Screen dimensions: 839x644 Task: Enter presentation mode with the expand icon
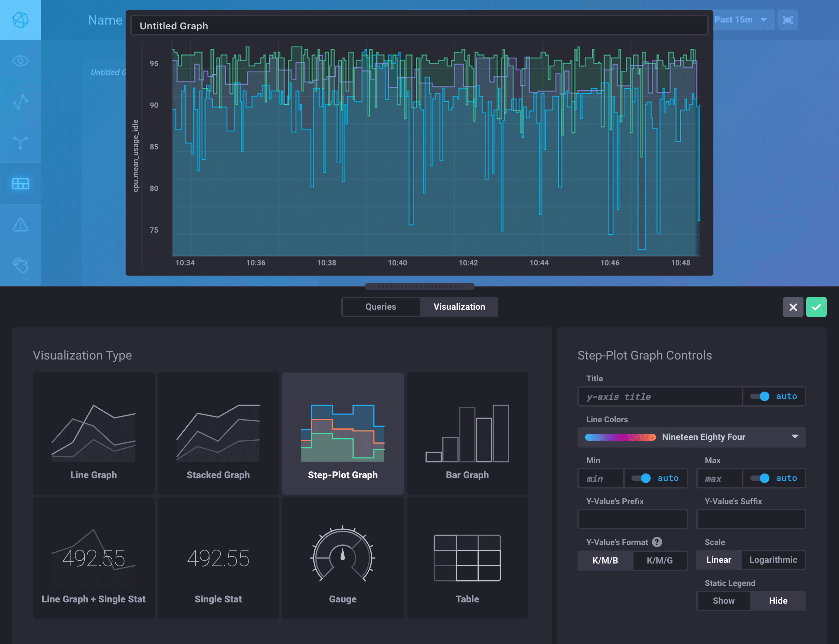pyautogui.click(x=787, y=19)
